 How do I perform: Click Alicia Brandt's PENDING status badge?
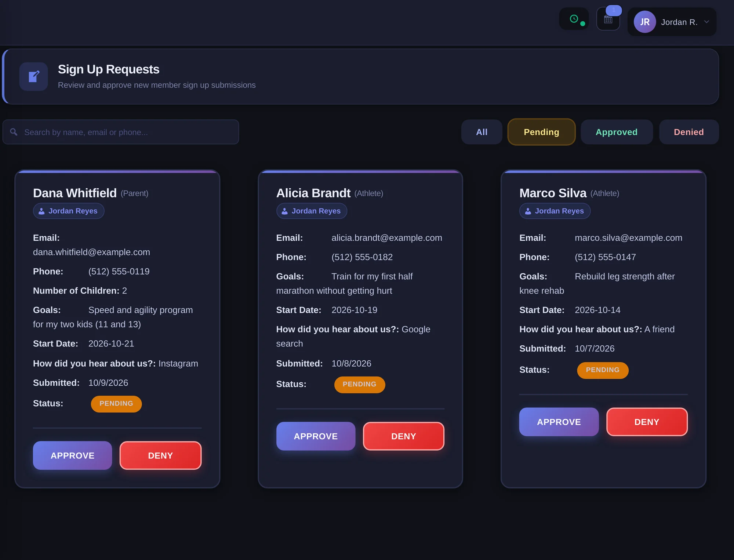click(x=359, y=385)
